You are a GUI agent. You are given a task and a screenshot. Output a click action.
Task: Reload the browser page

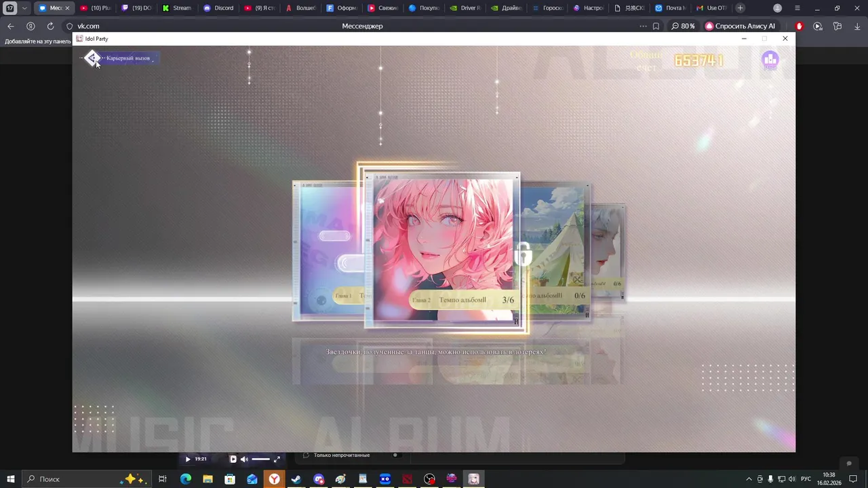pyautogui.click(x=50, y=26)
